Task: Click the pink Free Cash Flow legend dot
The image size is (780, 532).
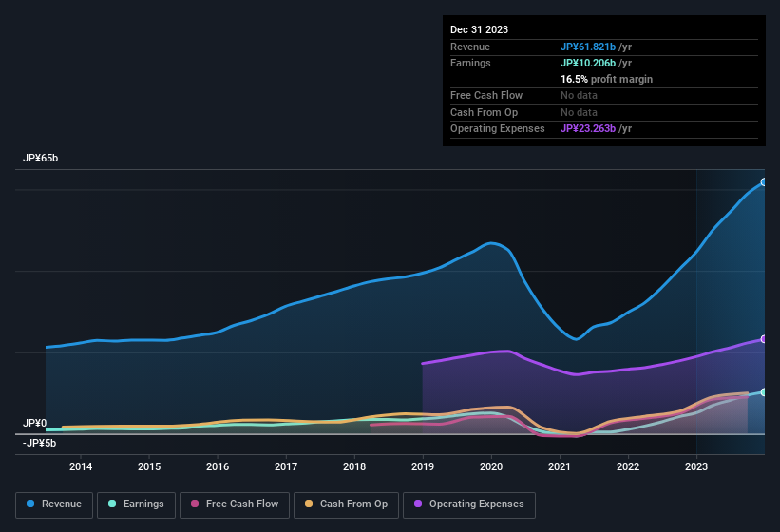Action: click(196, 504)
